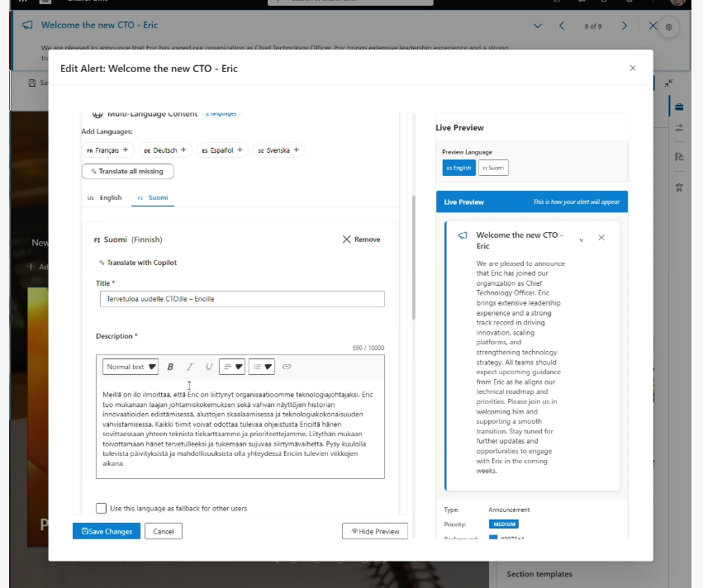Image resolution: width=703 pixels, height=588 pixels.
Task: Toggle bold formatting in description editor
Action: (170, 367)
